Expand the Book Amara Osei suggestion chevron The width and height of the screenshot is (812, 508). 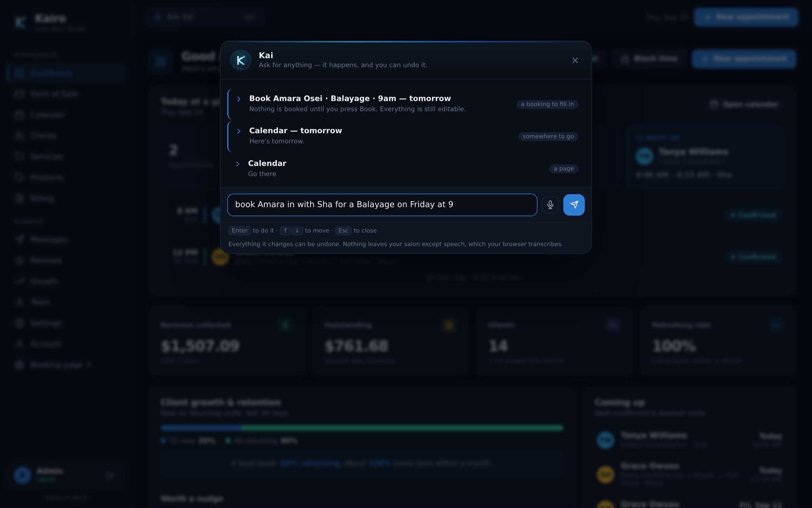(239, 99)
